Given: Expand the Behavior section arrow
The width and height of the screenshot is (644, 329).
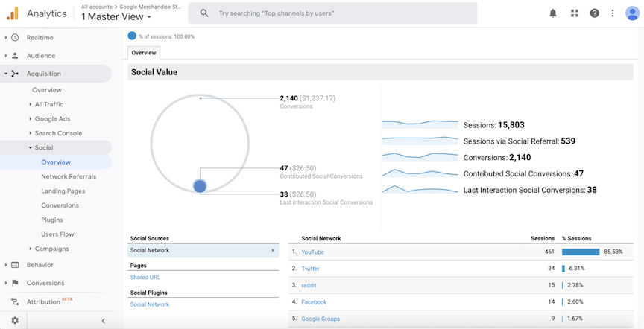Looking at the screenshot, I should (x=6, y=265).
